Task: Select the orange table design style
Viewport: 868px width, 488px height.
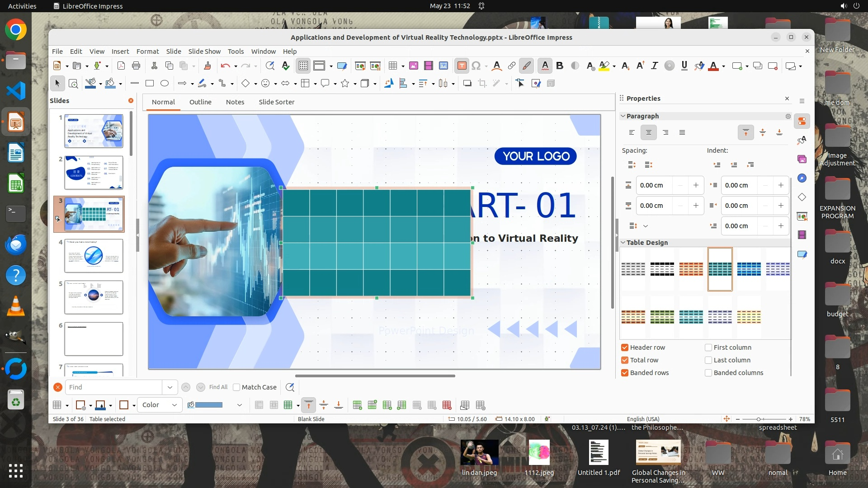Action: 691,269
